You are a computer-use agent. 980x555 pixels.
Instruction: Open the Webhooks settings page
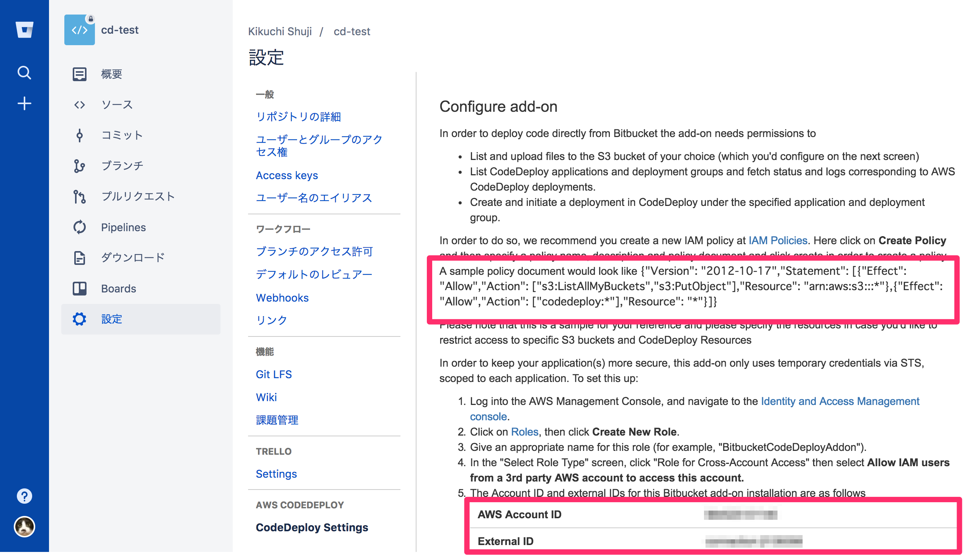pyautogui.click(x=282, y=297)
